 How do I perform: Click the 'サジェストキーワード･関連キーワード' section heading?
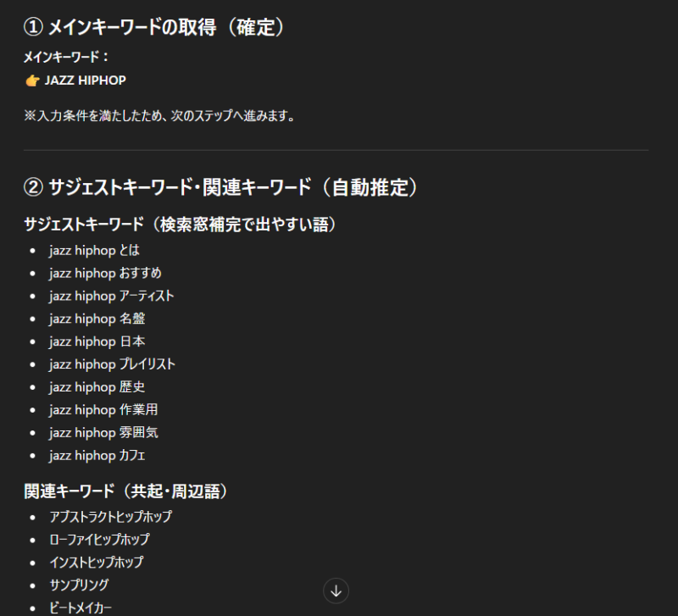point(221,187)
